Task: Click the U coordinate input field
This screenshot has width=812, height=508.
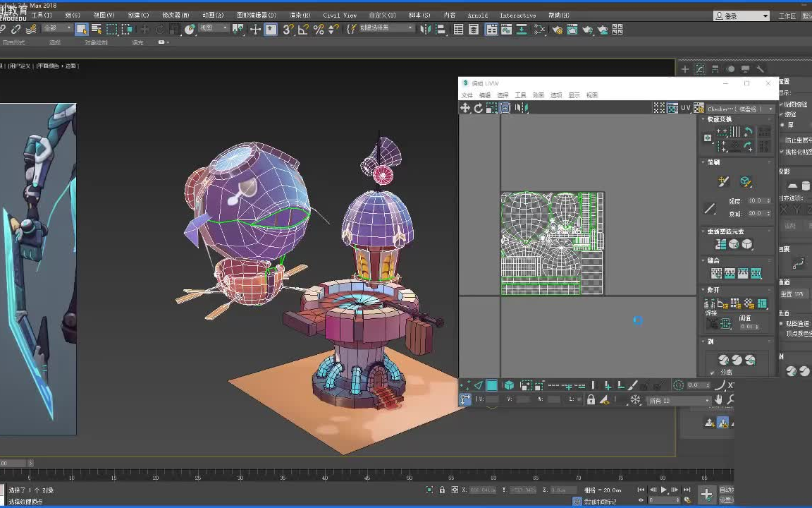Action: [x=493, y=400]
